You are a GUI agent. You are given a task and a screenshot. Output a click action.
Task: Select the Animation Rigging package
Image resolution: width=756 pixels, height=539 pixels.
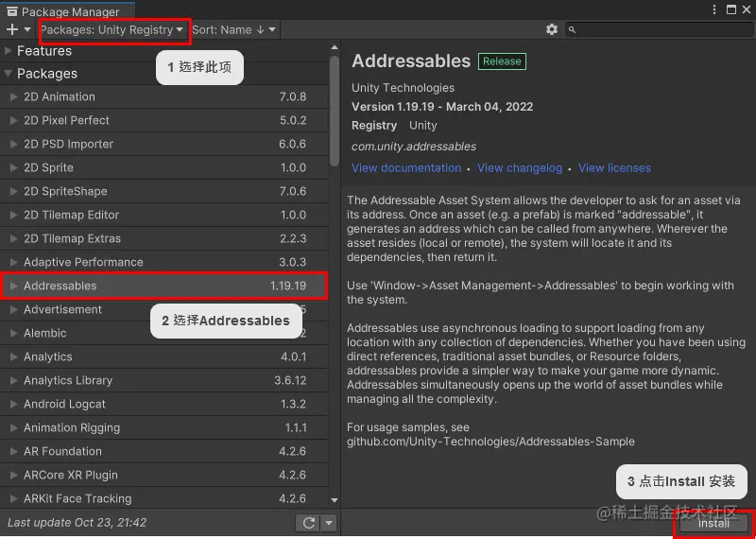(163, 428)
